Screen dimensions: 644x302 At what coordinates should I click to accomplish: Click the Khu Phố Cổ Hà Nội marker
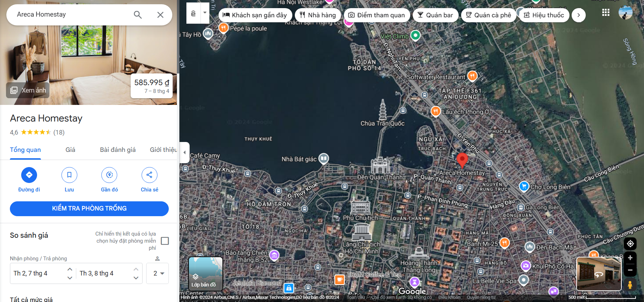[526, 266]
